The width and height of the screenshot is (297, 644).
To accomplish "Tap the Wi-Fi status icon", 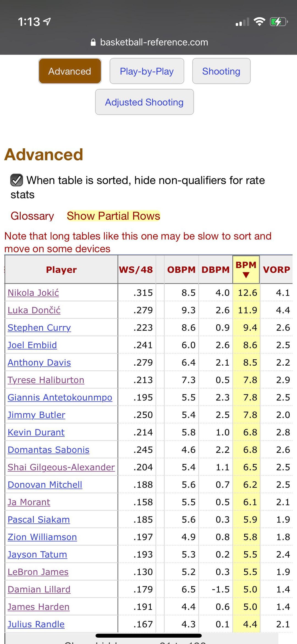I will (259, 21).
